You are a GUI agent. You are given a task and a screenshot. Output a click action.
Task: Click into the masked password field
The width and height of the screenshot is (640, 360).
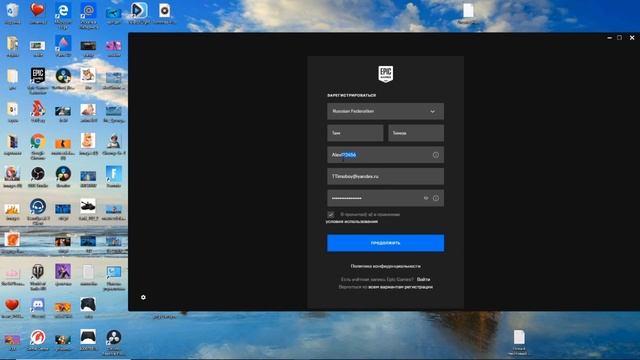(385, 198)
